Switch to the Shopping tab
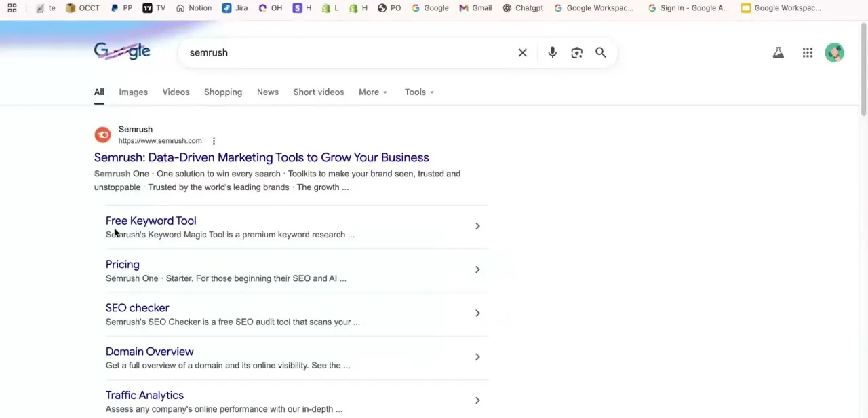The image size is (868, 418). click(223, 92)
